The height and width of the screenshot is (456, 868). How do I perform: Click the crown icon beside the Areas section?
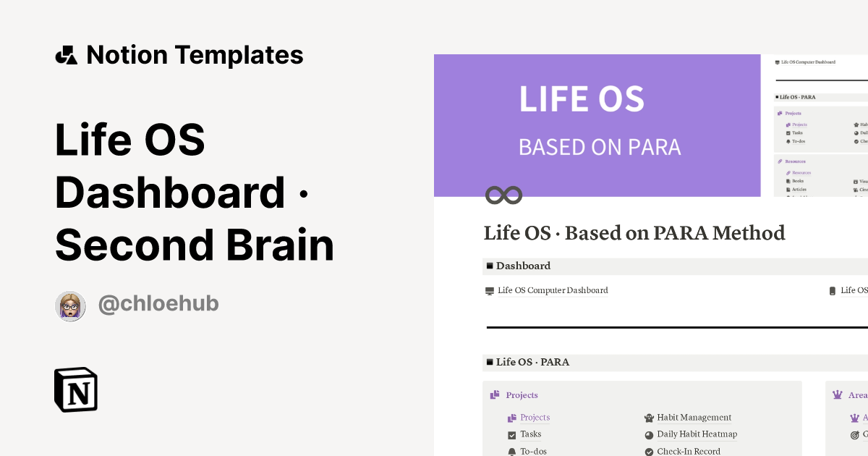[837, 394]
